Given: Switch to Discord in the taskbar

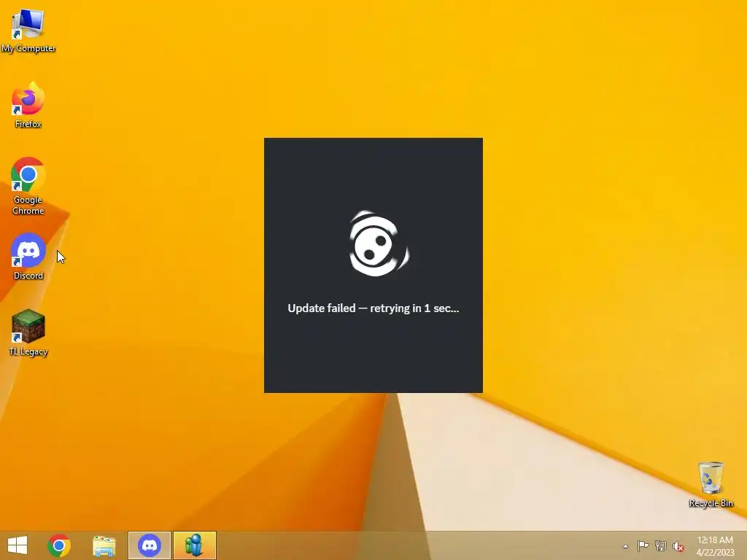Looking at the screenshot, I should 149,545.
